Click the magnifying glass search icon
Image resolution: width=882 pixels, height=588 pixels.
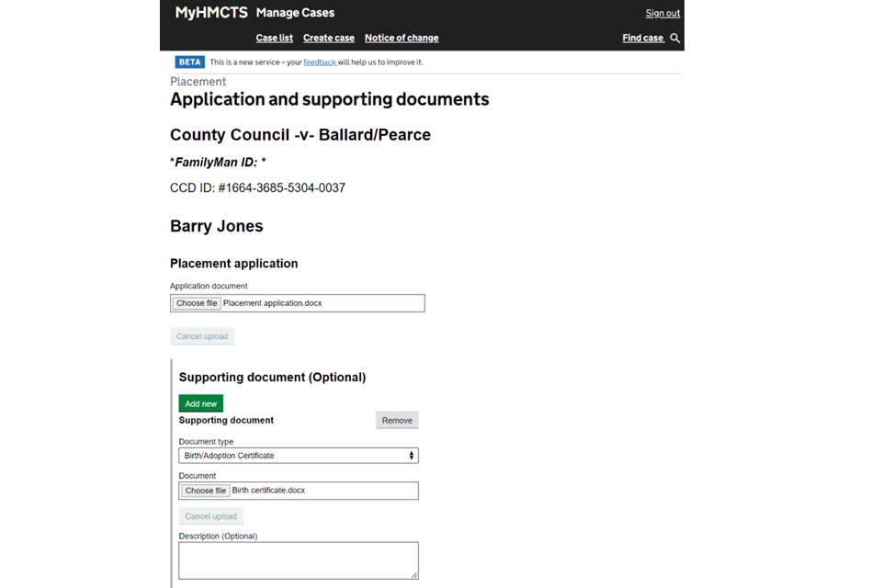[x=675, y=39]
